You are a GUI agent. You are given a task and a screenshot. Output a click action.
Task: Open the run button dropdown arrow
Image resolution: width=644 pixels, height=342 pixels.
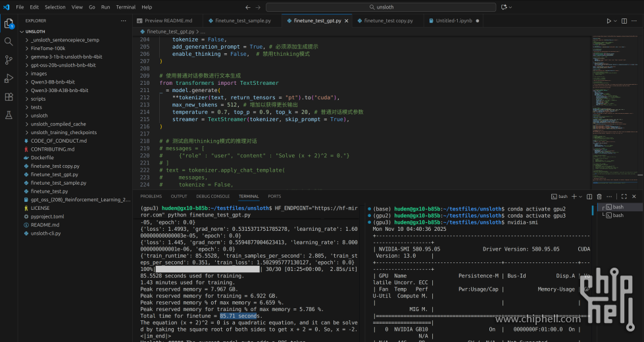(x=616, y=20)
